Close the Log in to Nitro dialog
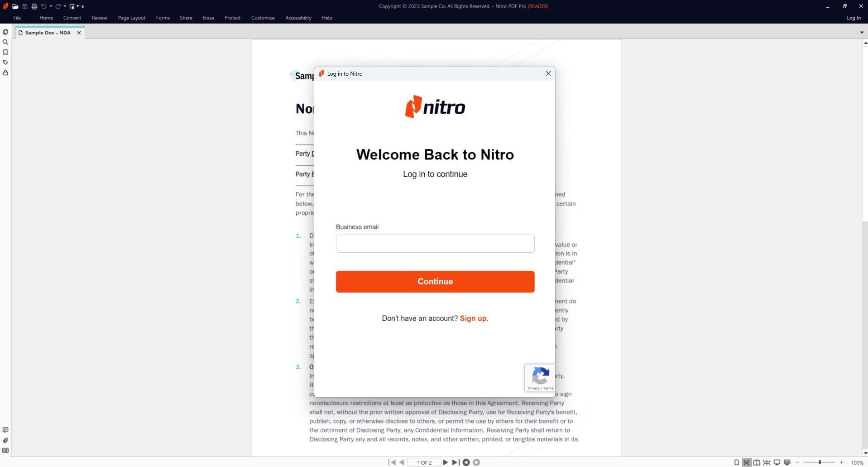868x467 pixels. coord(548,73)
